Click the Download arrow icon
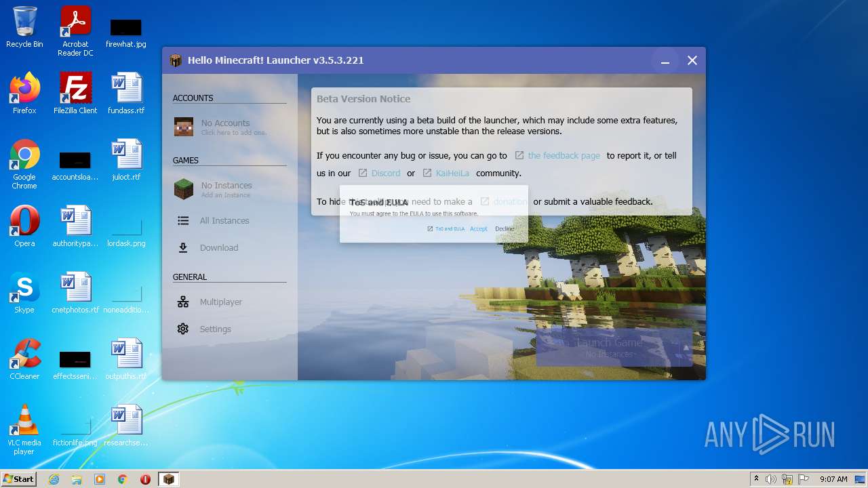 click(x=183, y=247)
